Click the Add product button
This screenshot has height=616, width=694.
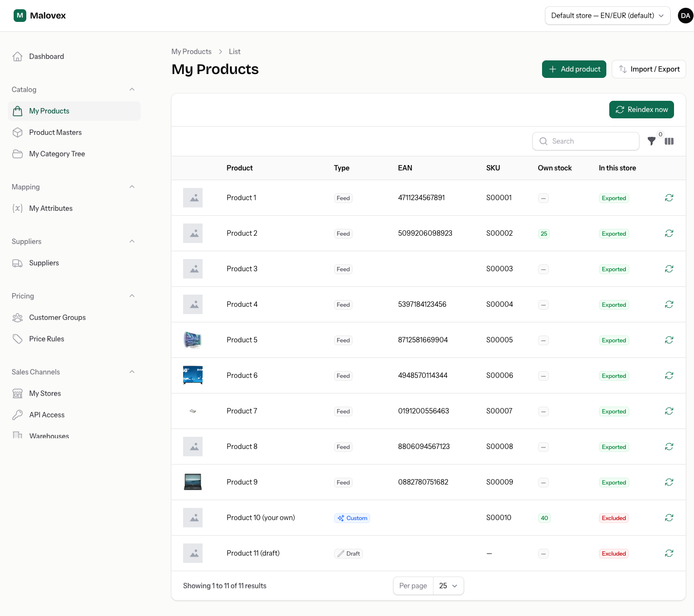pyautogui.click(x=574, y=69)
